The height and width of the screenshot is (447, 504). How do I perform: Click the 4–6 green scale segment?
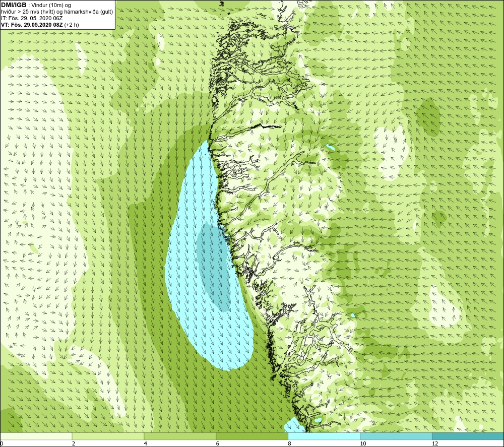(180, 436)
